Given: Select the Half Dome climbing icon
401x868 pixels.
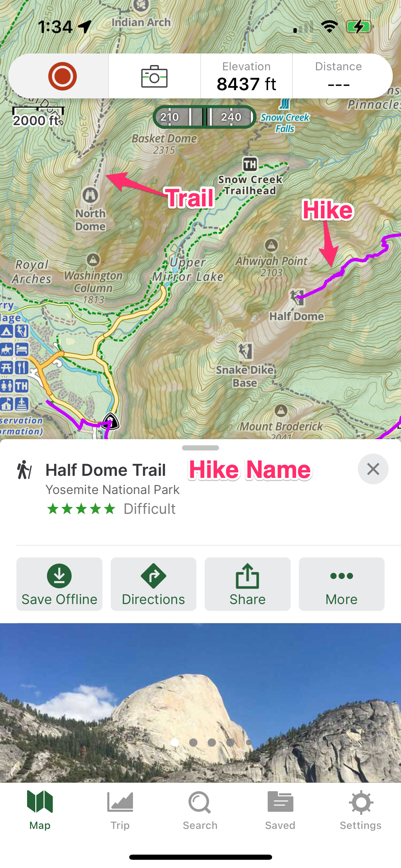Looking at the screenshot, I should (297, 297).
